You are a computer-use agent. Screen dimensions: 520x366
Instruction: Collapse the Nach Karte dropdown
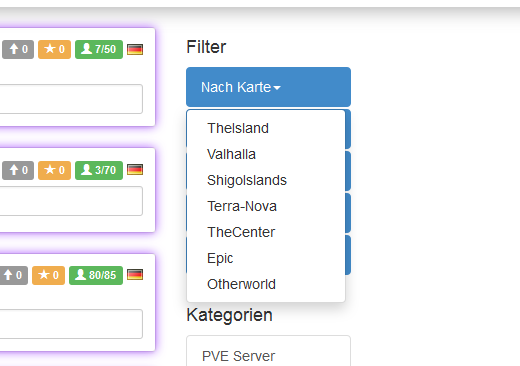pyautogui.click(x=268, y=87)
